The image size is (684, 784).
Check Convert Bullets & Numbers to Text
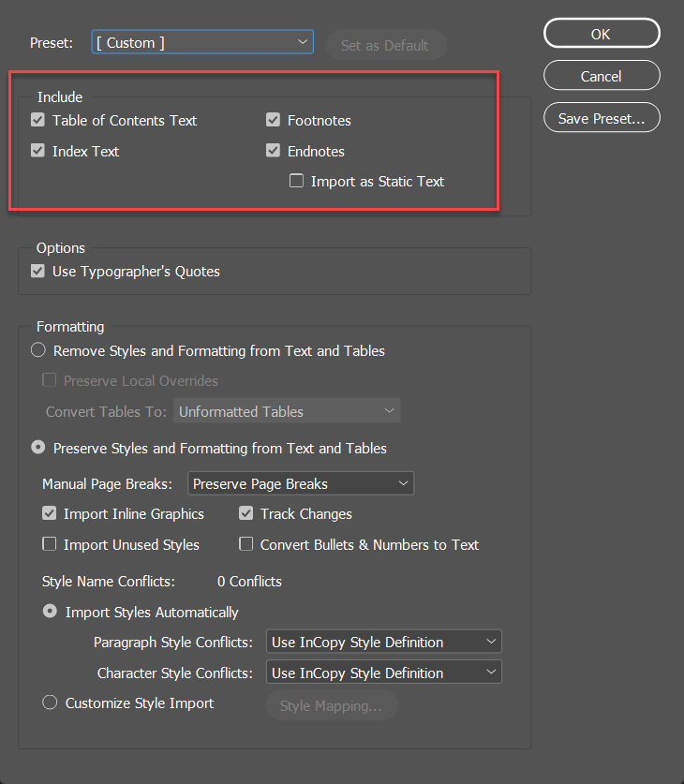click(x=245, y=544)
